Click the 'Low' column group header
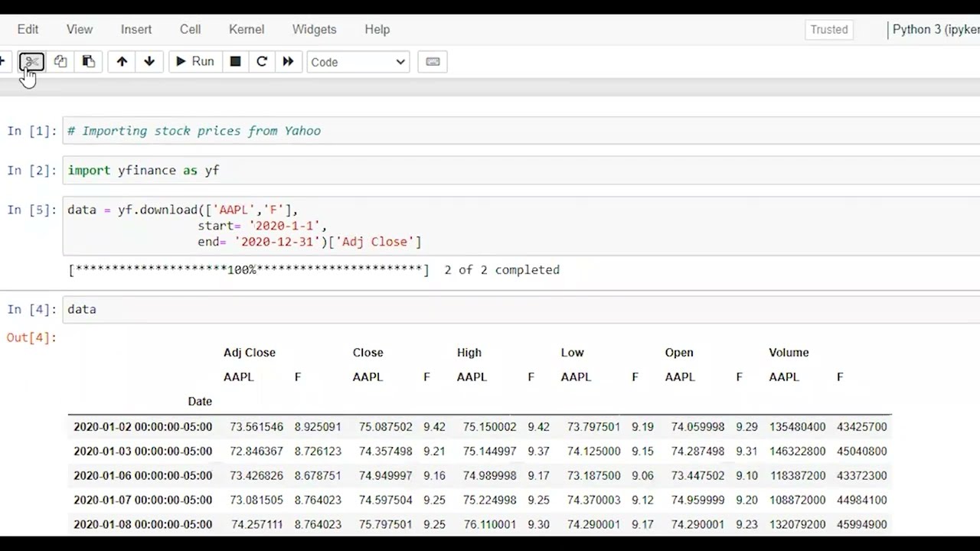 point(572,353)
